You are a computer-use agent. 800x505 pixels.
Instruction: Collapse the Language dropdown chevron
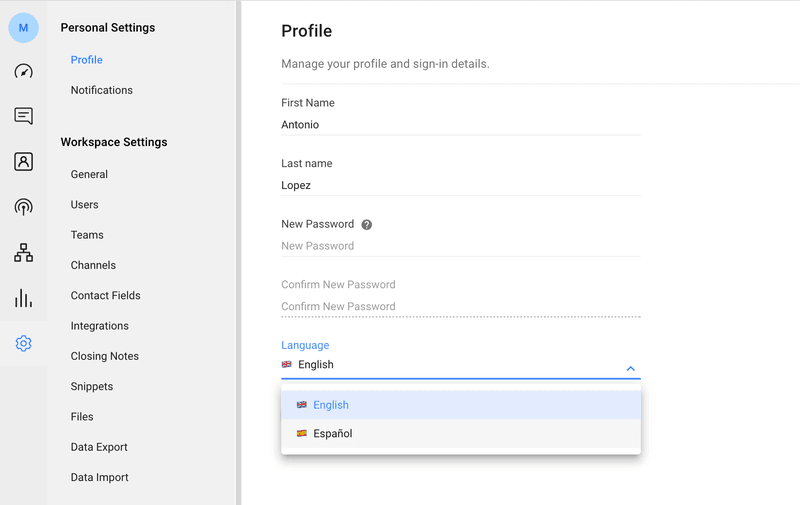coord(631,368)
